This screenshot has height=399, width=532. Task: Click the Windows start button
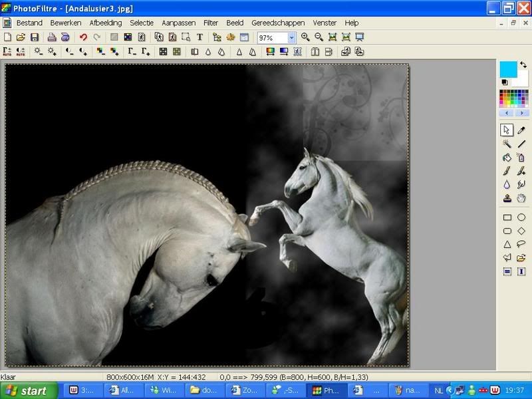[x=29, y=390]
